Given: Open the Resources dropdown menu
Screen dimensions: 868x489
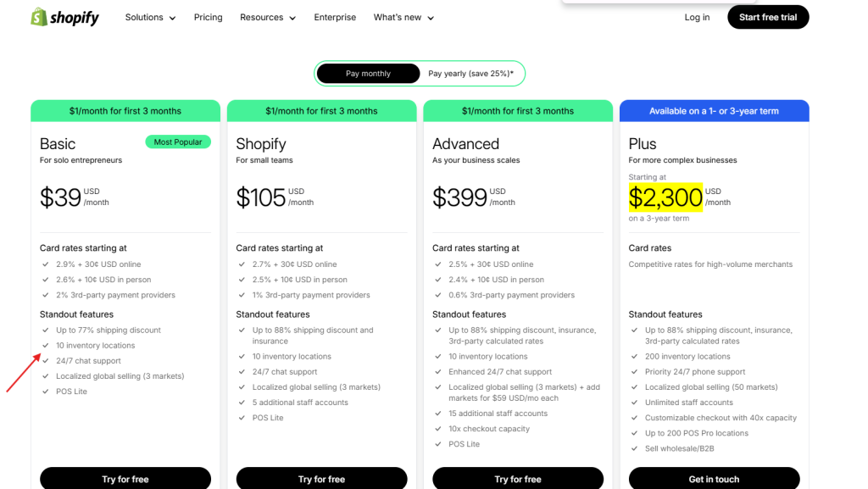Looking at the screenshot, I should coord(268,17).
